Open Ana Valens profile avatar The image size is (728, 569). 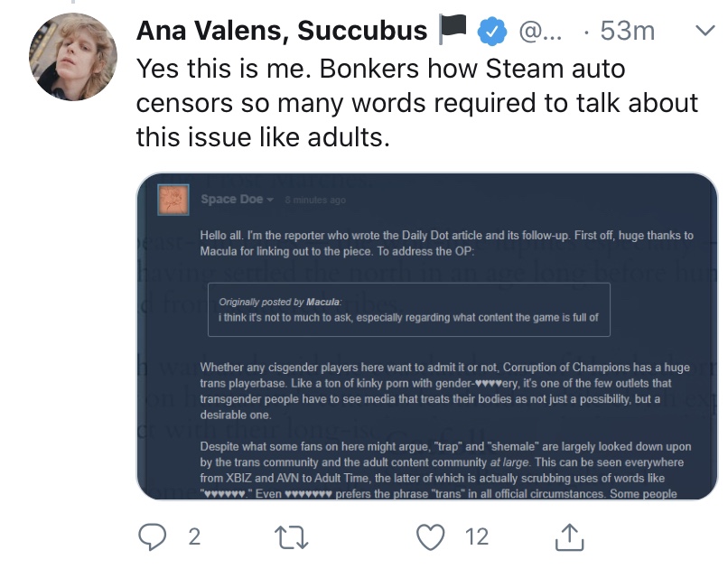click(74, 57)
